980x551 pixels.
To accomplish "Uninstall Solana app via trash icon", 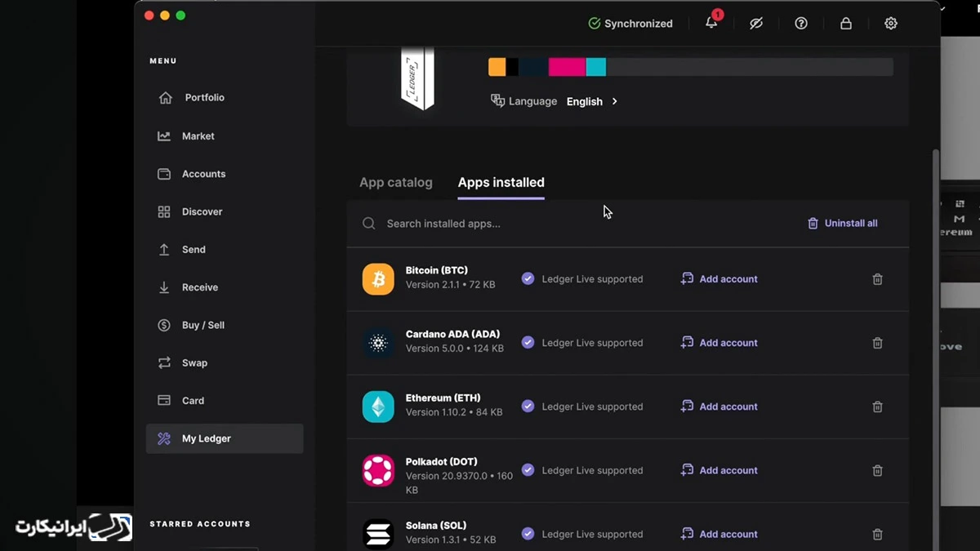I will pos(878,534).
